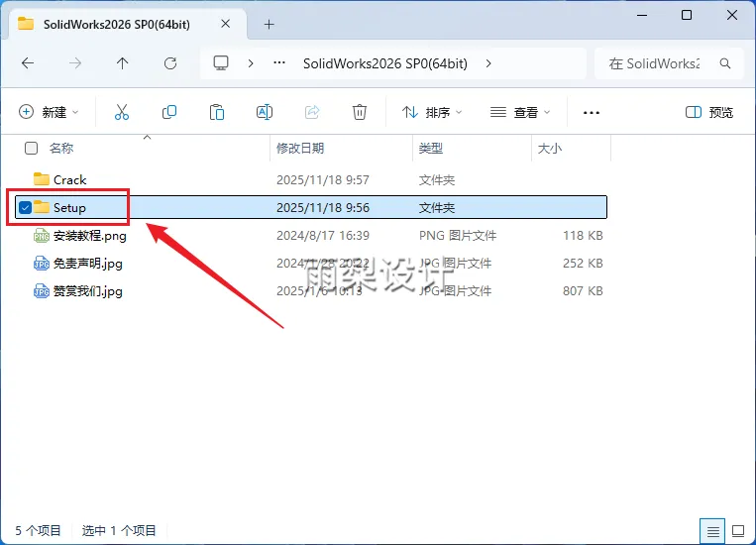The width and height of the screenshot is (756, 545).
Task: Select the file 安装教程.png
Action: coord(90,236)
